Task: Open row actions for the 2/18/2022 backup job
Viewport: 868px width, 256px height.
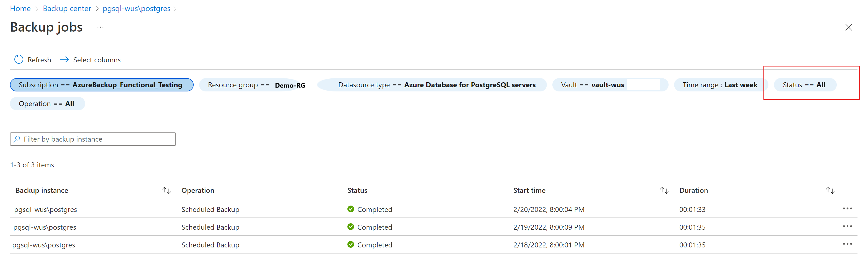Action: tap(848, 244)
